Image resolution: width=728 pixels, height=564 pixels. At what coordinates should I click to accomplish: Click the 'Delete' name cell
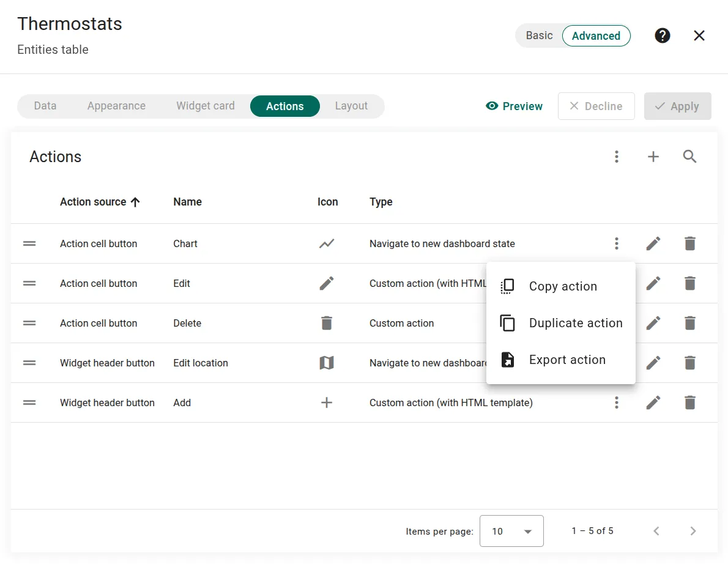(x=187, y=323)
